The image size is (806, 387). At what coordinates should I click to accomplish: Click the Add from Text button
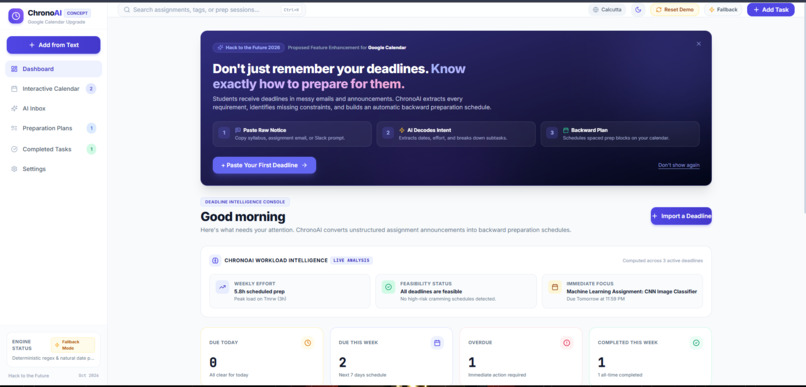[x=53, y=45]
